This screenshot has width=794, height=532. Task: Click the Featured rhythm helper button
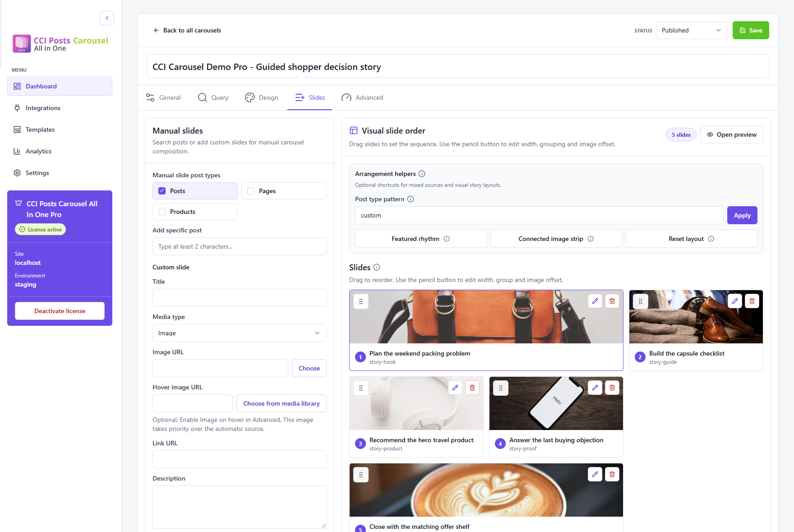[420, 239]
